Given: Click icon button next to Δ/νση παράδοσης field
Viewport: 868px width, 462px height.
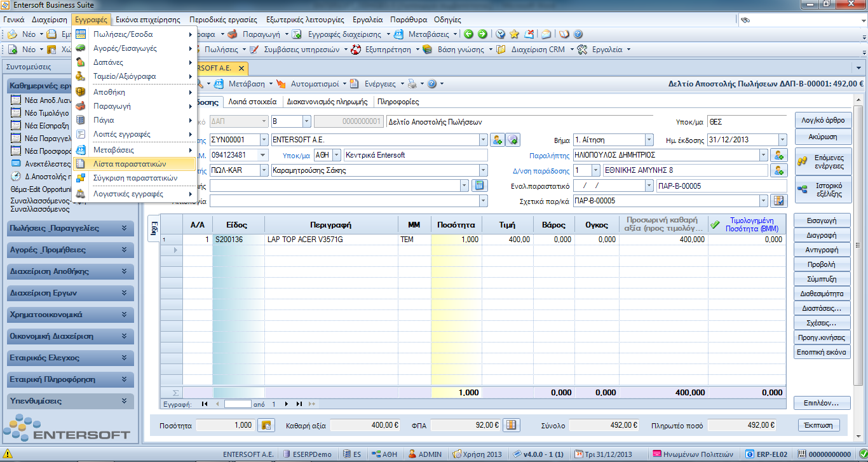Looking at the screenshot, I should pyautogui.click(x=778, y=170).
